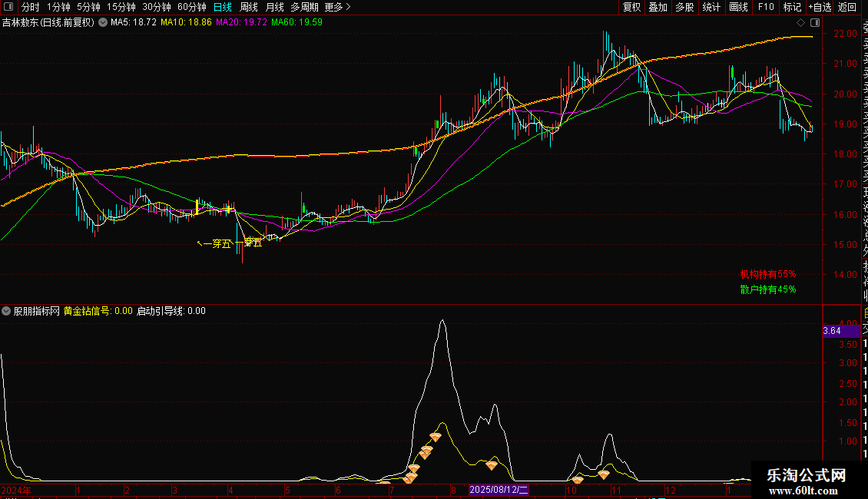Select the 60分钟 period tab
This screenshot has width=868, height=499.
click(x=191, y=7)
